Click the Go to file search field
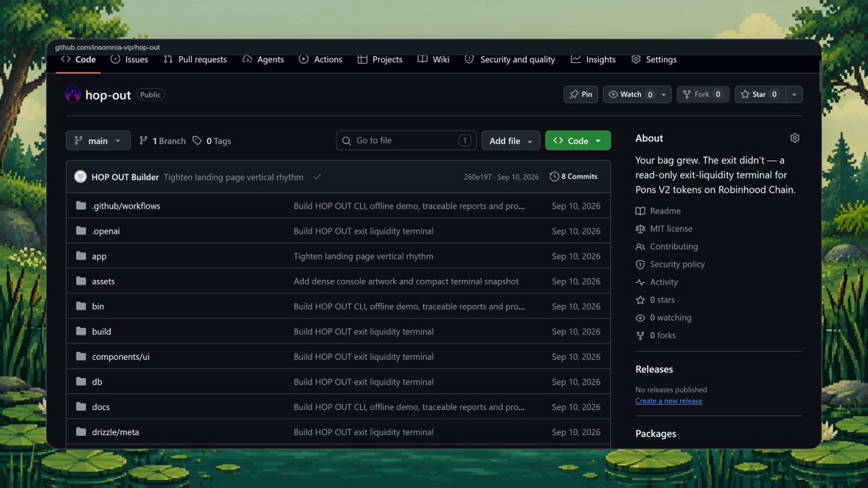The height and width of the screenshot is (488, 868). point(407,141)
